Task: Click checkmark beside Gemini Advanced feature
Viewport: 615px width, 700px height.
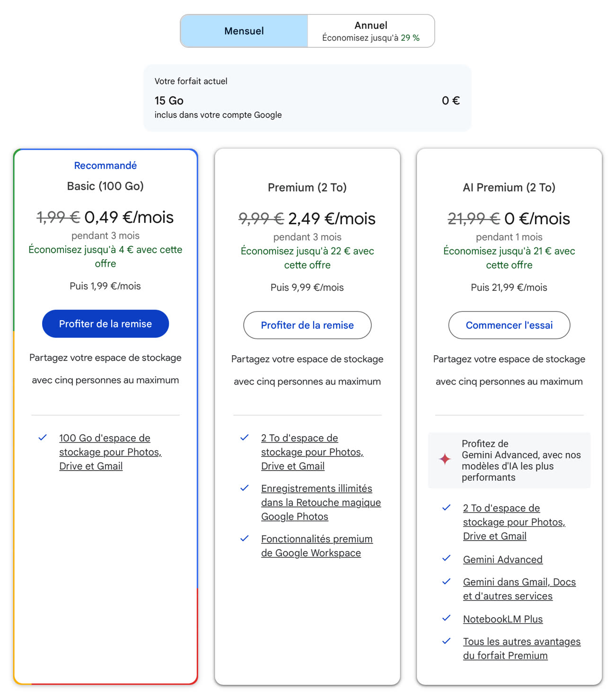Action: (446, 558)
